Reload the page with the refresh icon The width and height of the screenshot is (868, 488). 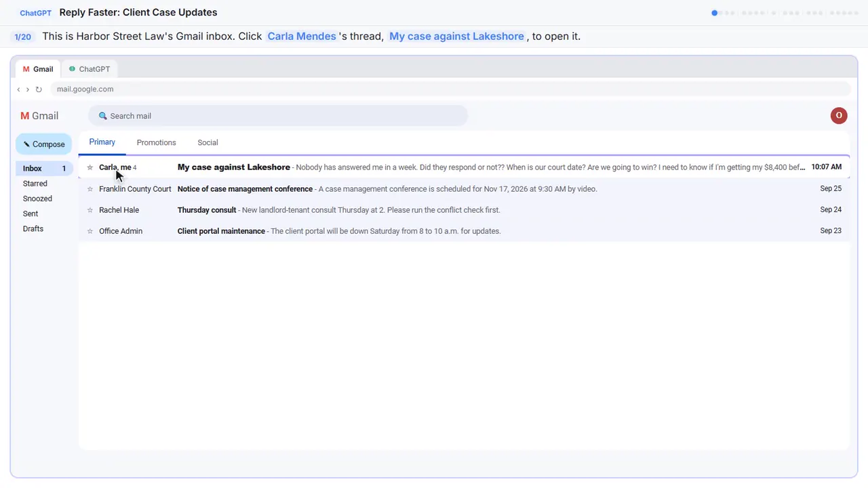point(39,89)
